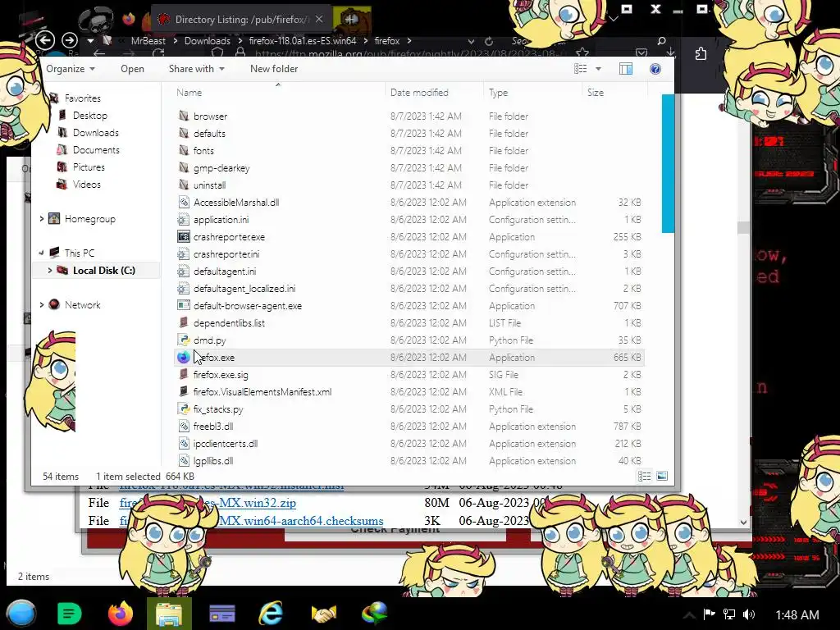Screen dimensions: 840x630
Task: Click New folder button
Action: tap(274, 69)
